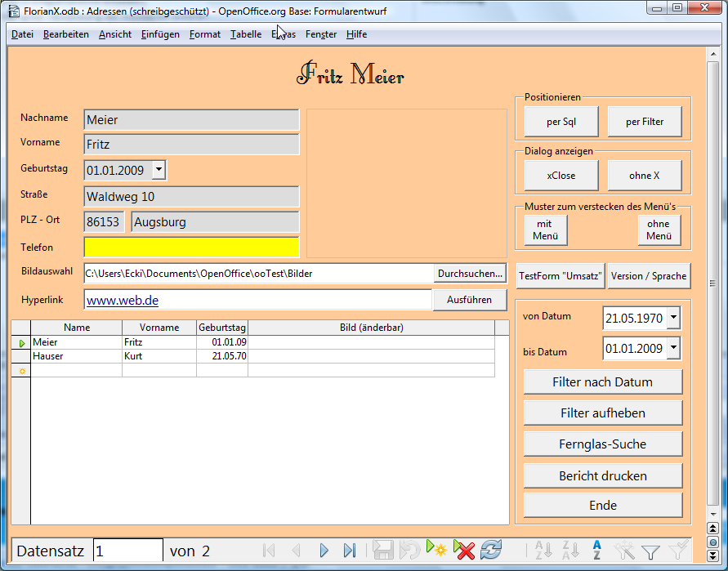Click the Durchsuchen... button

coord(470,274)
